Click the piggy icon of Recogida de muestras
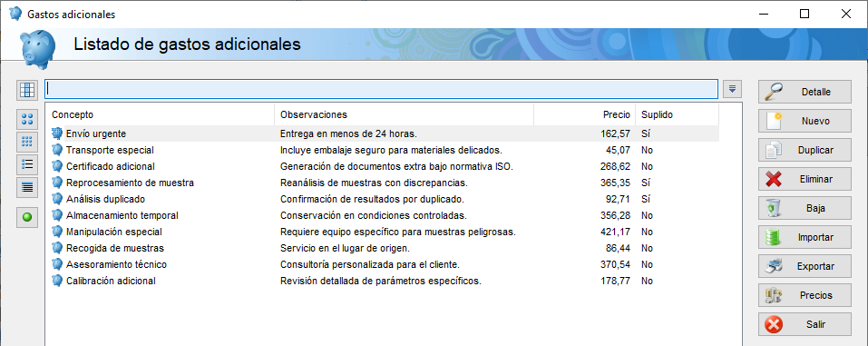This screenshot has width=868, height=346. point(57,248)
